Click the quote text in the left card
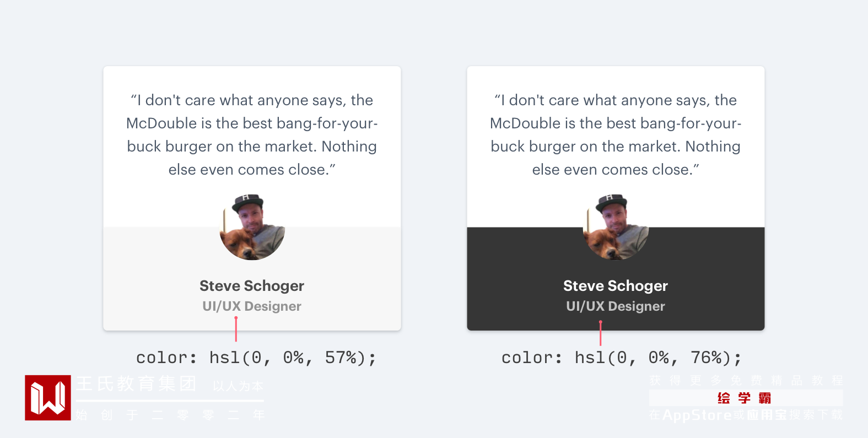This screenshot has height=438, width=868. coord(252,135)
